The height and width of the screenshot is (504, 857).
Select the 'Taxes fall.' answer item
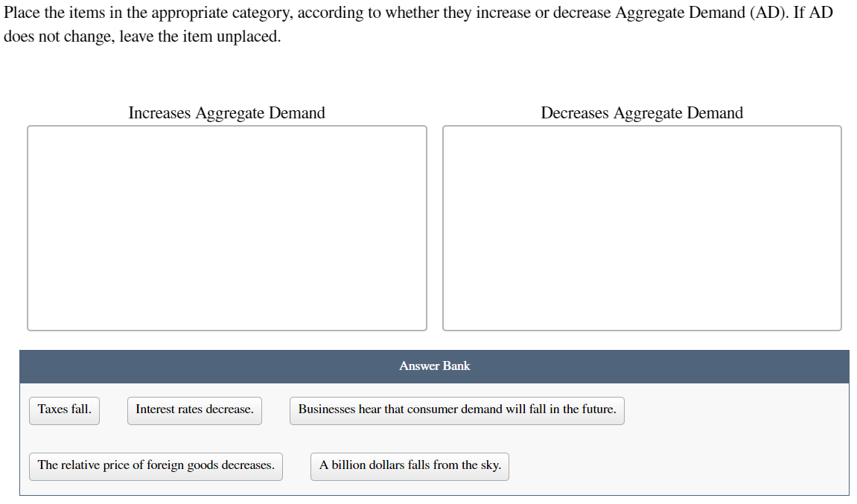65,410
